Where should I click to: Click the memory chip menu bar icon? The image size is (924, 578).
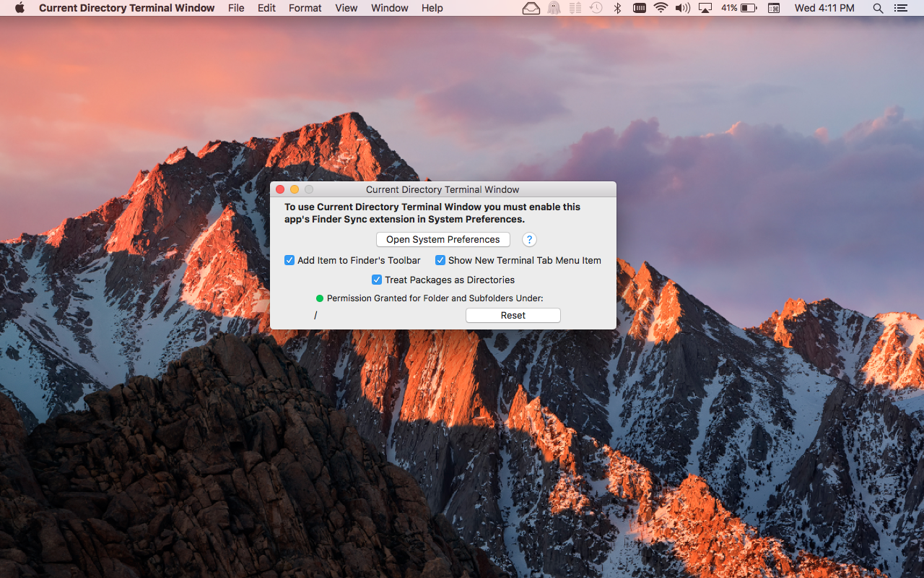tap(639, 8)
